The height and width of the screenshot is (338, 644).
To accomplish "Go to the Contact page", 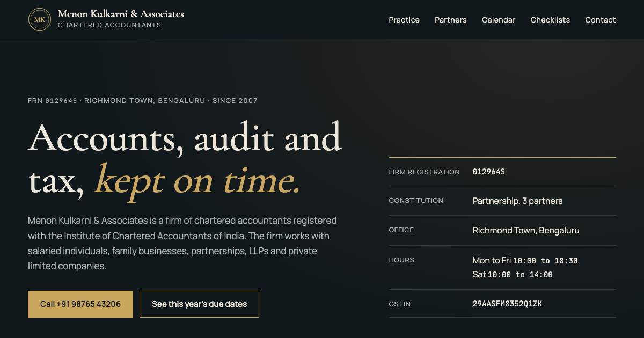I will pyautogui.click(x=601, y=20).
